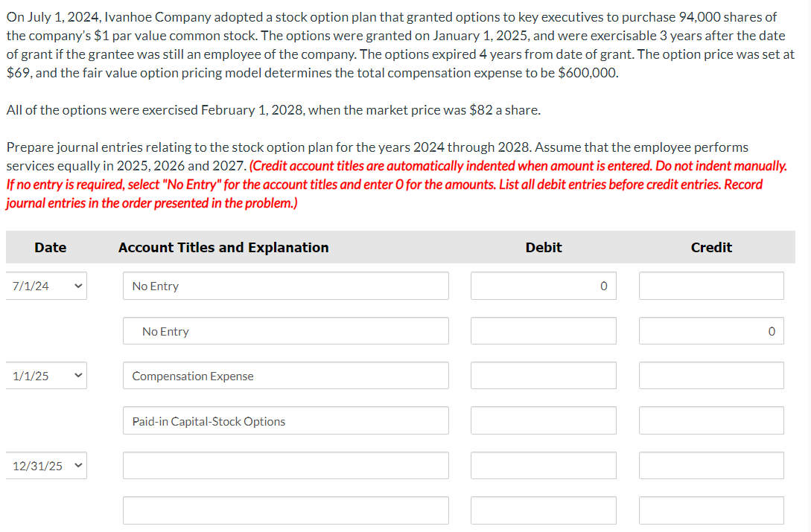Screen dimensions: 811x532
Task: Click the Paid-in Capital-Stock Options field
Action: click(285, 420)
